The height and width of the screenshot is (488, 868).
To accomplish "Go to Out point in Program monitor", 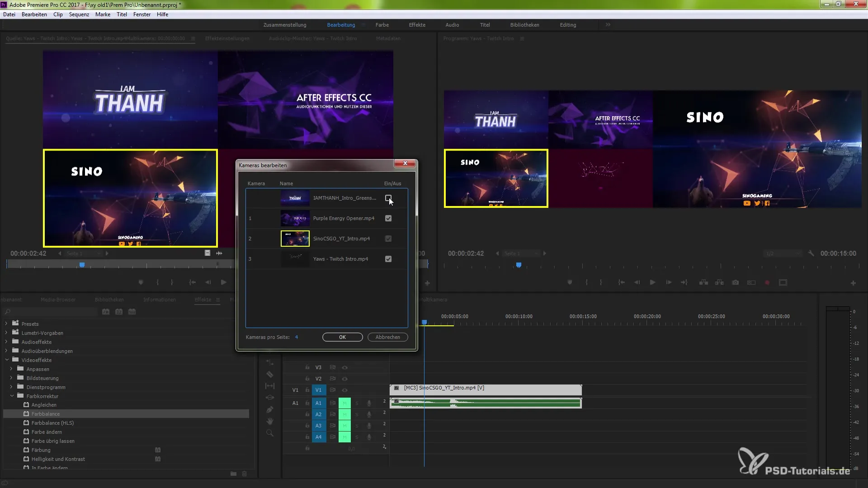I will (684, 282).
